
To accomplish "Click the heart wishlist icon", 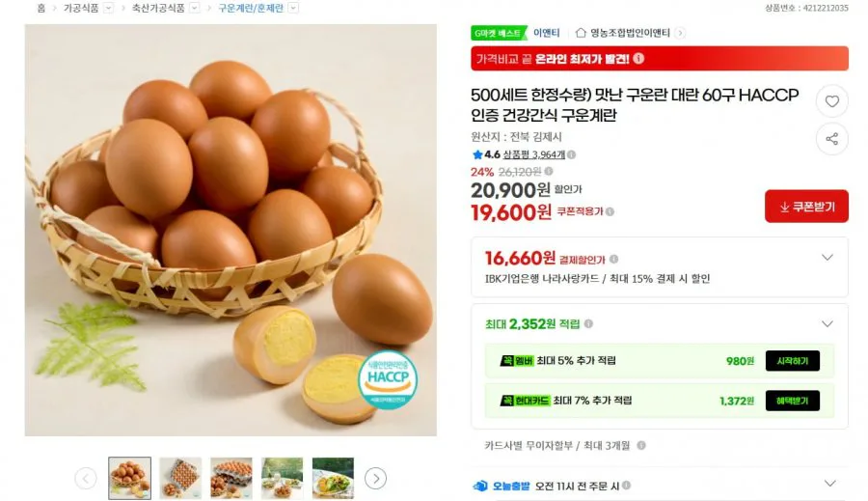I will coord(832,101).
